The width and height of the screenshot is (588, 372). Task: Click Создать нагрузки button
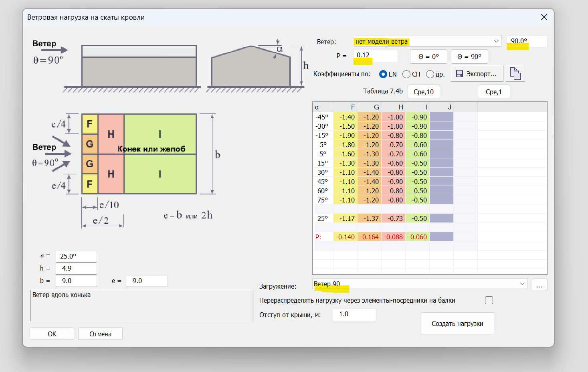[457, 323]
